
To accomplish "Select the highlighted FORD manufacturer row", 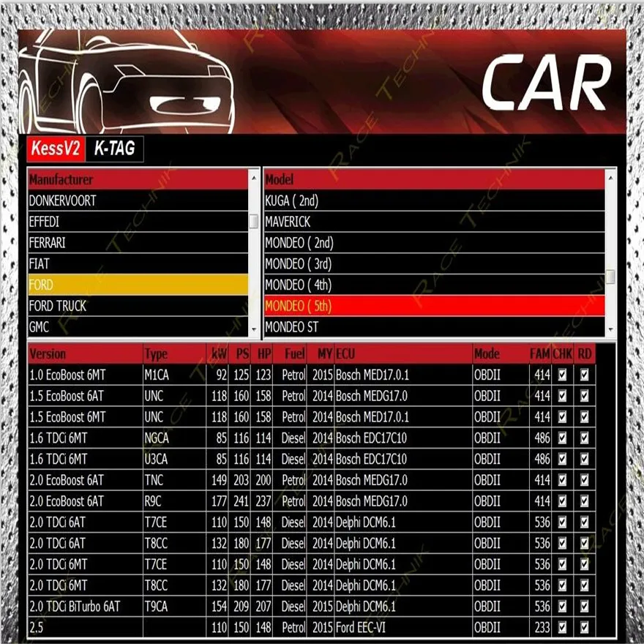I will tap(138, 285).
